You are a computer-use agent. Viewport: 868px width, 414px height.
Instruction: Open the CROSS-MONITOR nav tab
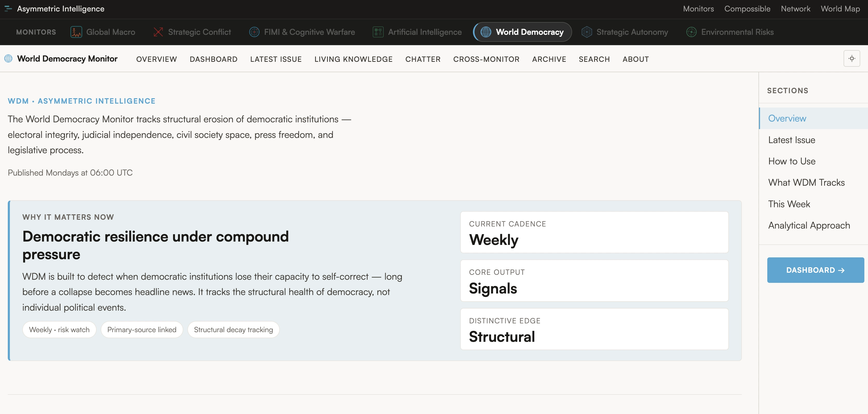tap(486, 59)
